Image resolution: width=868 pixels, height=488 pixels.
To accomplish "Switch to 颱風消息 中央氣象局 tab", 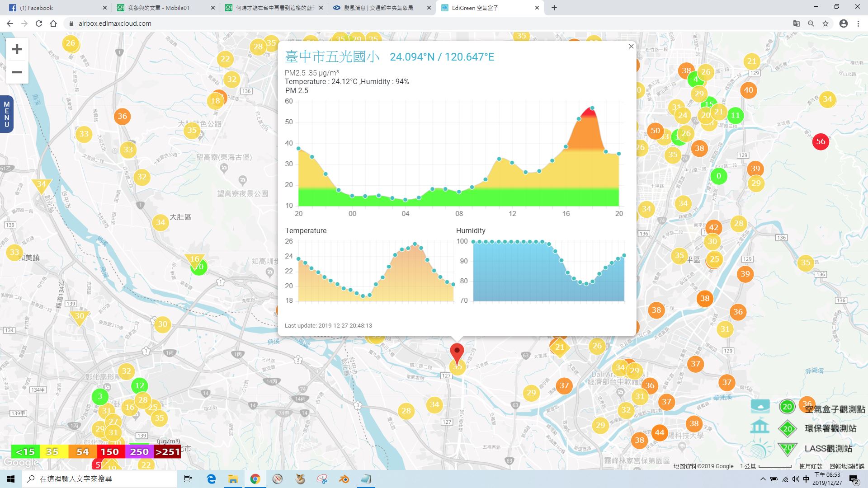I will click(x=382, y=8).
